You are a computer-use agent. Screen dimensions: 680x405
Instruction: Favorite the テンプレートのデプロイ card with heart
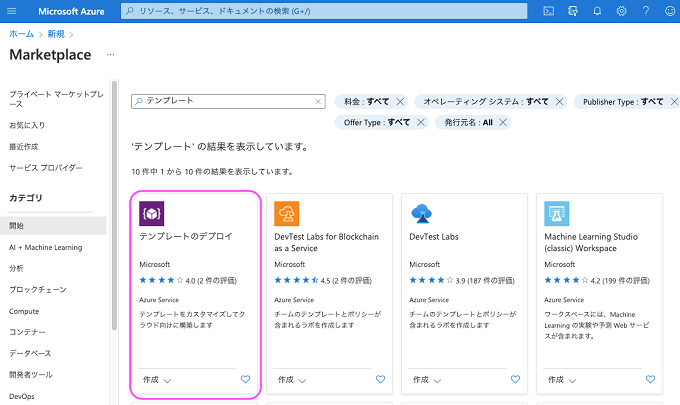tap(245, 379)
